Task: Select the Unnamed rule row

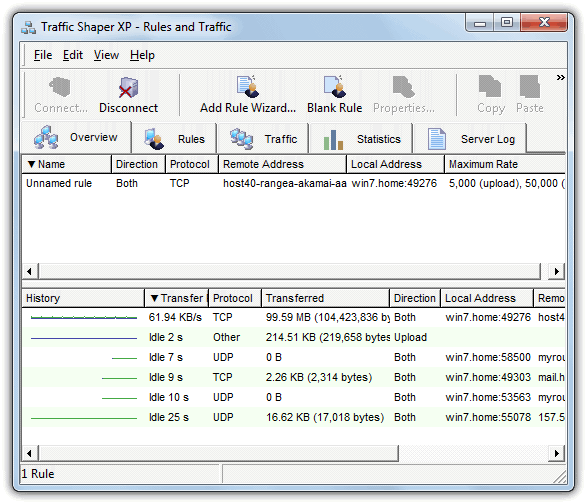Action: coord(294,183)
